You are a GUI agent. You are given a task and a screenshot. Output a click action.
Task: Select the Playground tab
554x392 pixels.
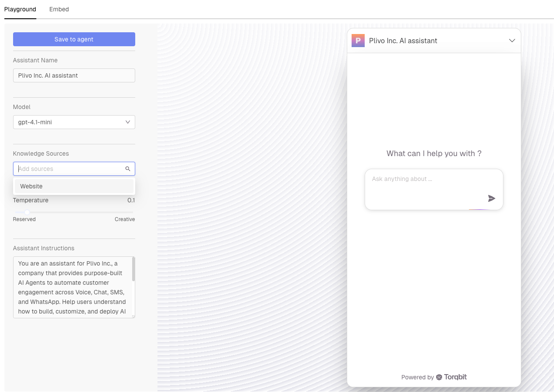click(20, 9)
